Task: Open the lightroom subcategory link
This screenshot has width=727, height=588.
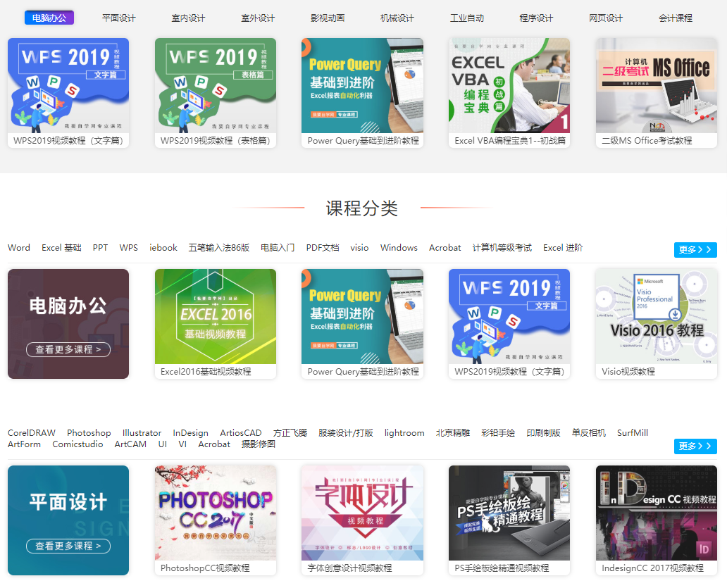Action: 404,433
